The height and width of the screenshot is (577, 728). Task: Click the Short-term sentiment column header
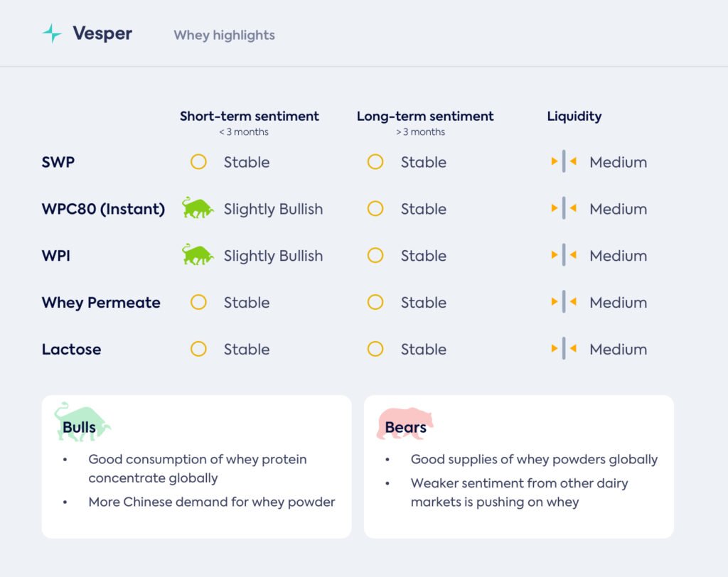249,116
